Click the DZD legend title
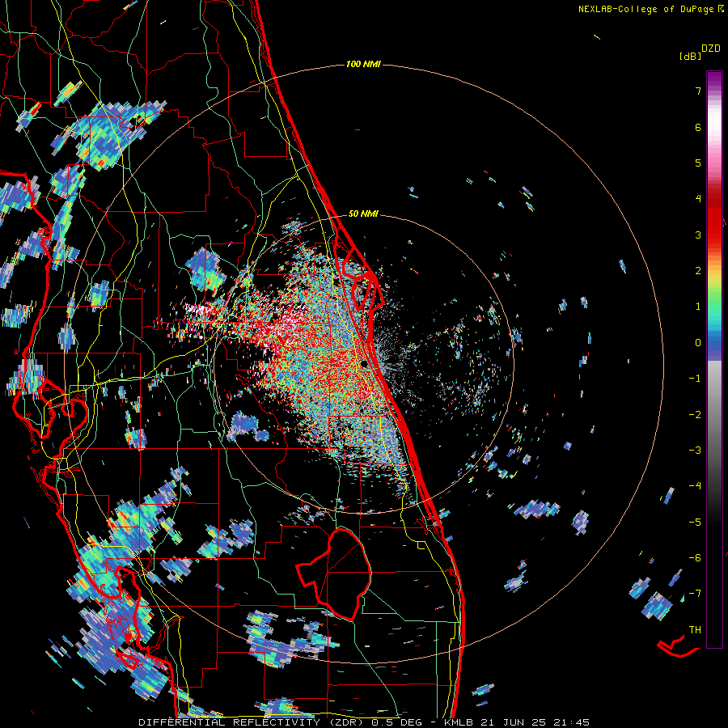The width and height of the screenshot is (728, 728). point(711,49)
